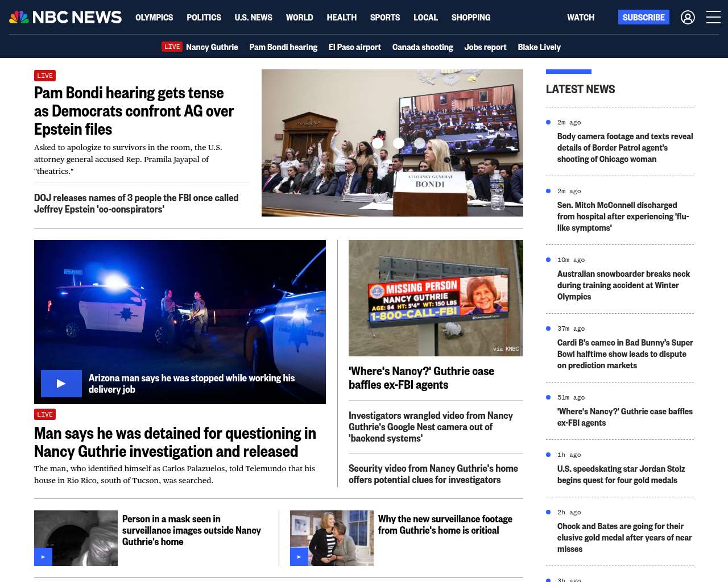View the Jobs report trending topic
The height and width of the screenshot is (582, 728).
pyautogui.click(x=485, y=47)
